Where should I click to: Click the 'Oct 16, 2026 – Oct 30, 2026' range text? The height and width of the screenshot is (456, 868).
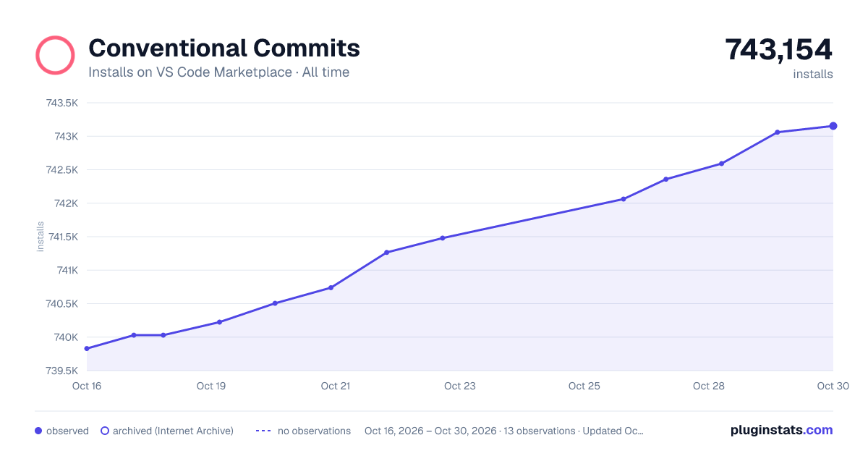(430, 431)
